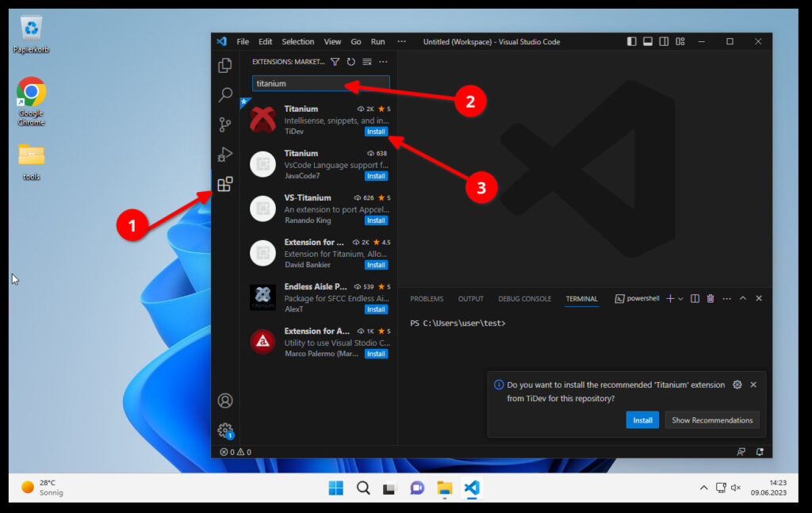Install Titanium extension by JavaCode7
The width and height of the screenshot is (812, 513).
376,176
